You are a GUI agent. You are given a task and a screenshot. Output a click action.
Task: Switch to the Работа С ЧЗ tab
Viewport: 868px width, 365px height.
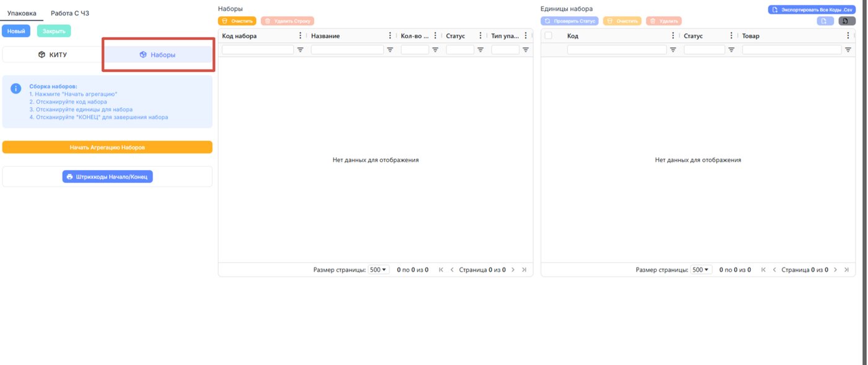tap(70, 13)
